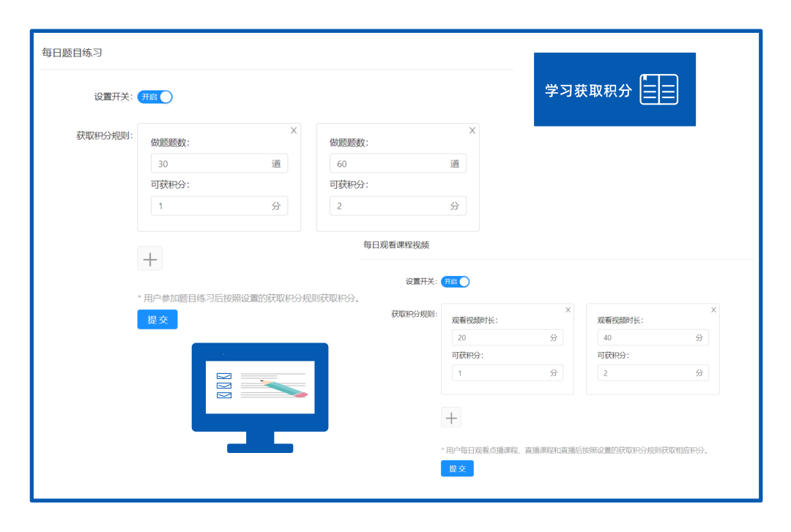Viewport: 791px width, 532px height.
Task: Click the 可获积分 field showing 1
Action: [x=219, y=206]
